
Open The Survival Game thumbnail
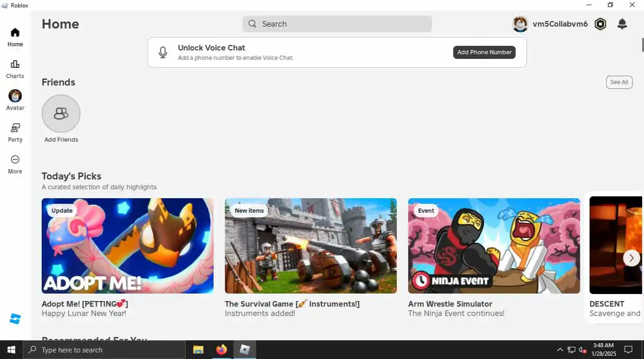click(x=311, y=246)
